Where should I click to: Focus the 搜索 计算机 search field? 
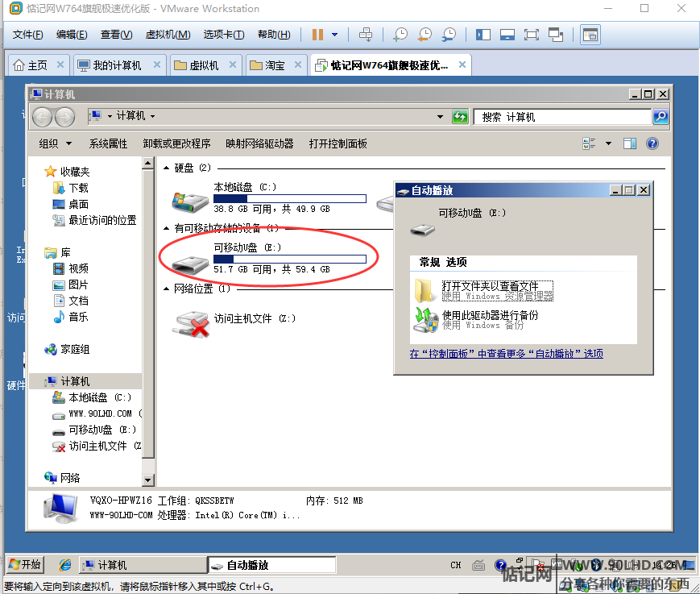pos(562,117)
